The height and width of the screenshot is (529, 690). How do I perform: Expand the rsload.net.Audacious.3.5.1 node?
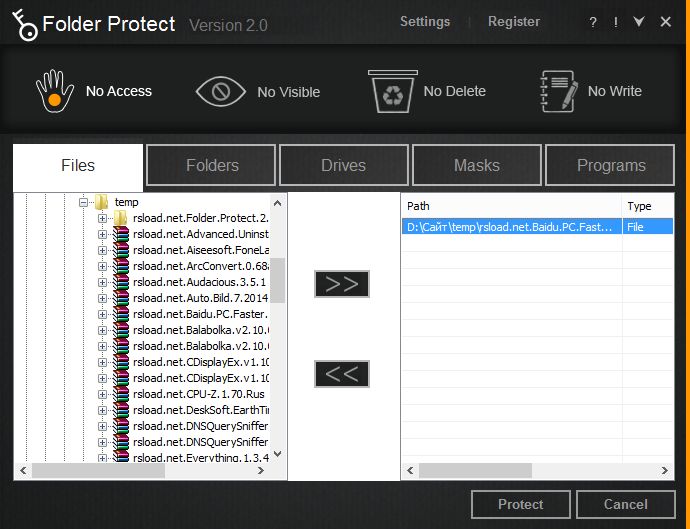(x=102, y=283)
